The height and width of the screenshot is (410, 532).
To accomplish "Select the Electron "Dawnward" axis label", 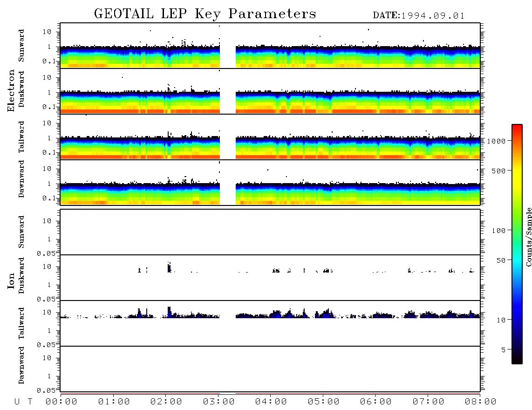I will click(x=21, y=179).
